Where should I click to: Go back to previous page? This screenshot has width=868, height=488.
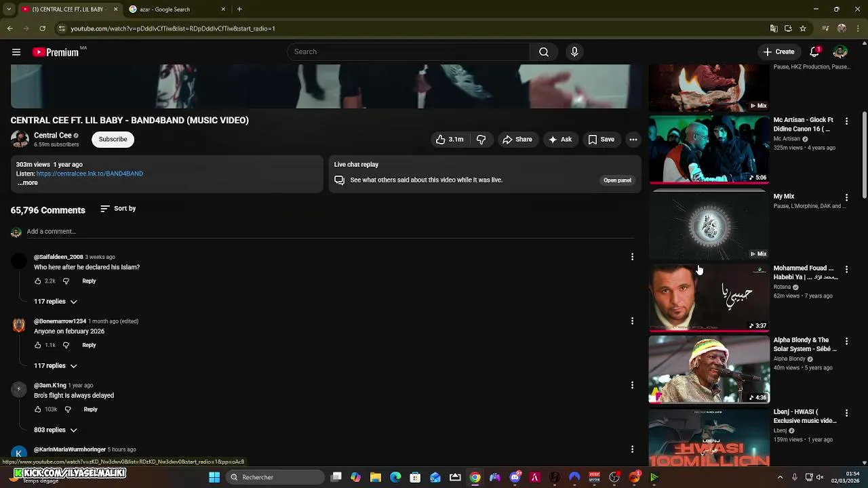click(x=9, y=28)
